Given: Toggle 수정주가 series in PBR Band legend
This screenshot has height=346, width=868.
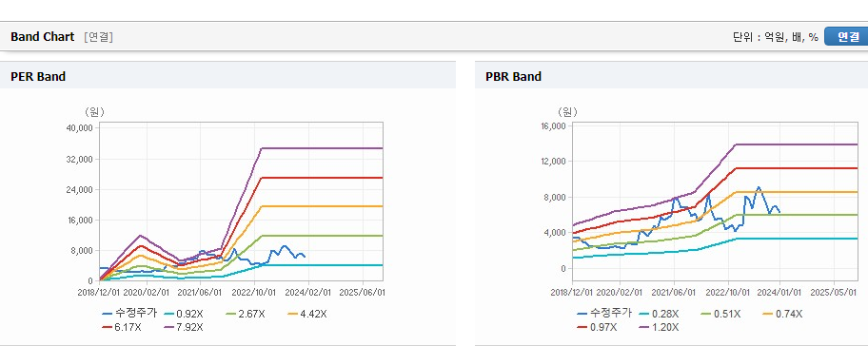Looking at the screenshot, I should tap(604, 314).
